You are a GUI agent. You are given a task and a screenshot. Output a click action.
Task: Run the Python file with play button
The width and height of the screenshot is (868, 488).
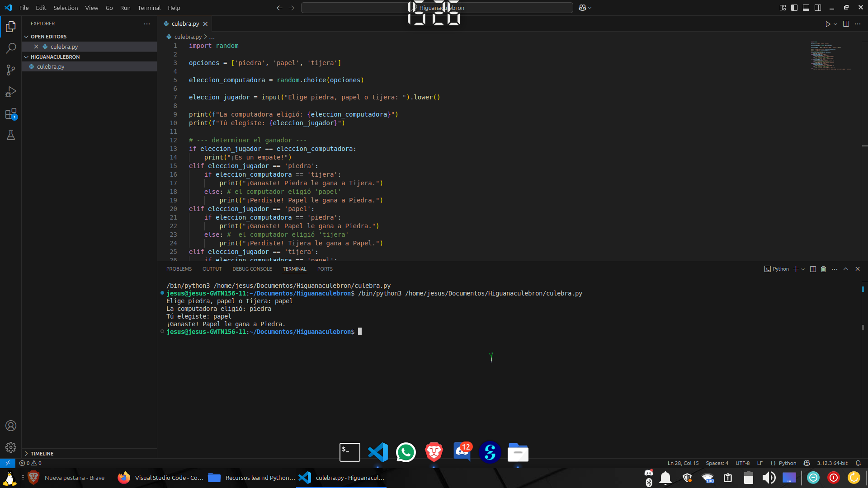coord(828,24)
